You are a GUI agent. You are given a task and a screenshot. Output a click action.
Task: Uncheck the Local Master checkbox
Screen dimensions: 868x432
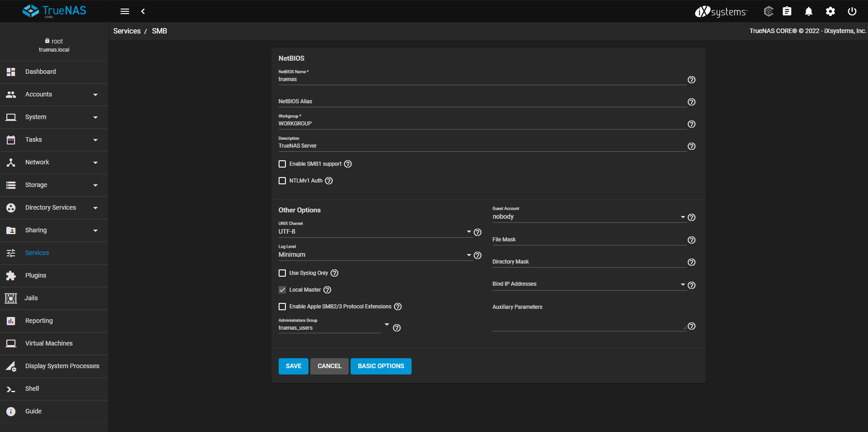(282, 290)
